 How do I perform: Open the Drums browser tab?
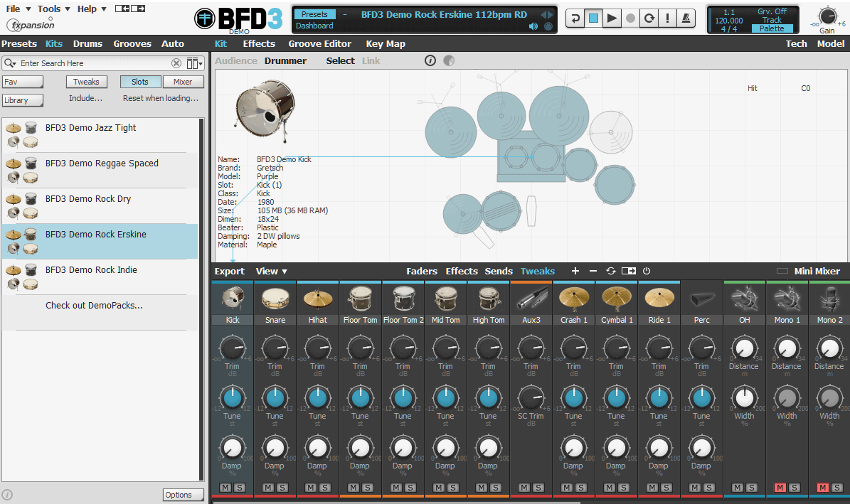click(x=87, y=43)
